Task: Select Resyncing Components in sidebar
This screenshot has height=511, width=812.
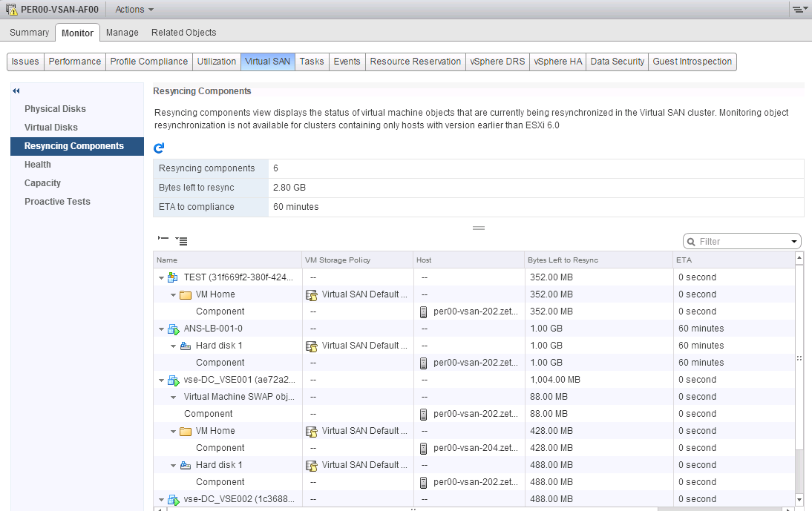Action: 77,146
